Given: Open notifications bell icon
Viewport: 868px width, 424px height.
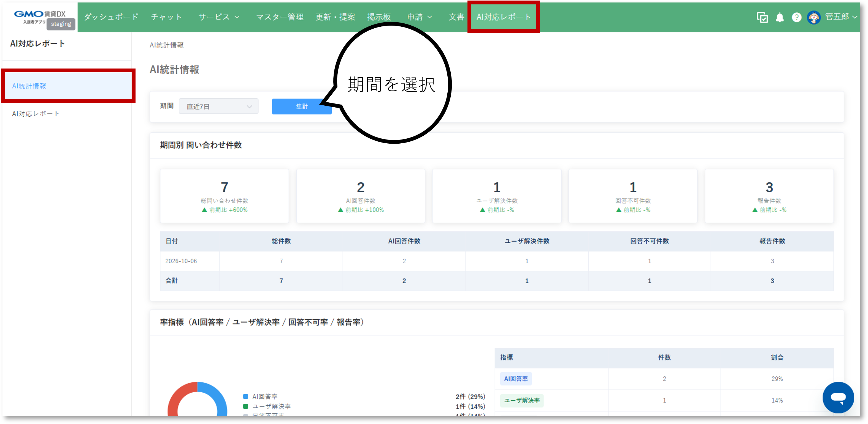Looking at the screenshot, I should coord(780,17).
